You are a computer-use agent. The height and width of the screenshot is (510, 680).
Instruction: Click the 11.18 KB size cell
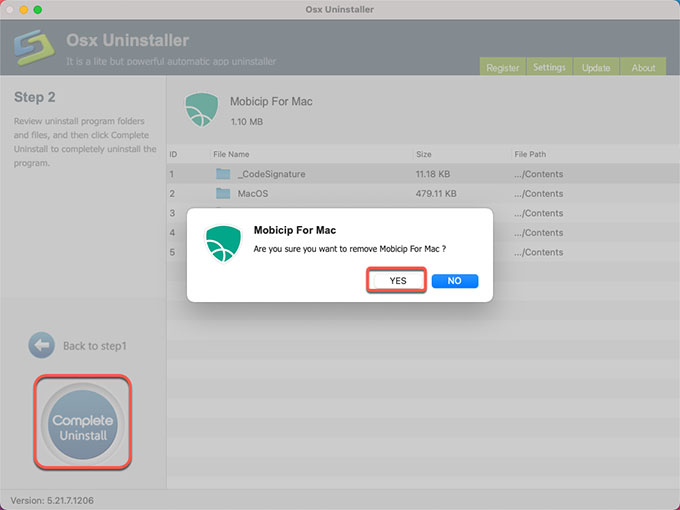point(432,174)
